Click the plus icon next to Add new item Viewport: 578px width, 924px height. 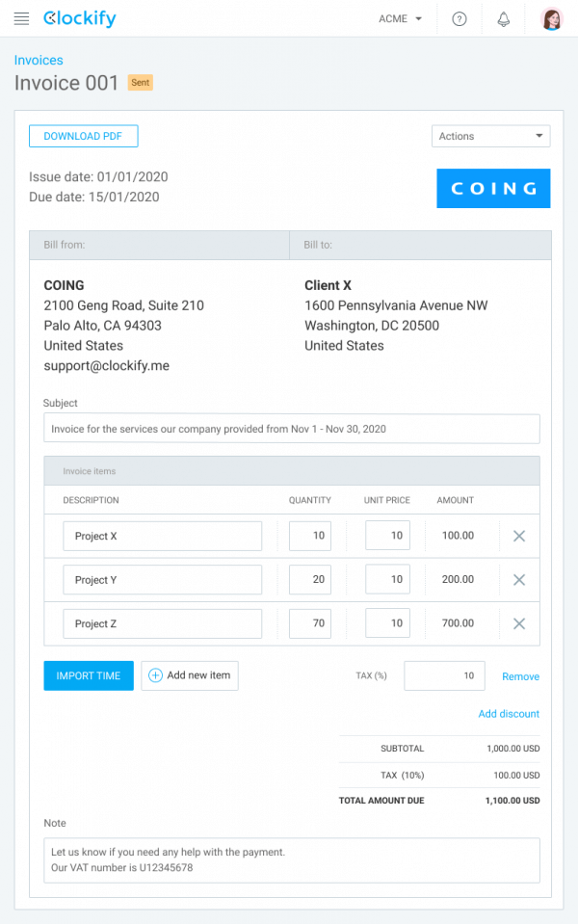click(154, 675)
